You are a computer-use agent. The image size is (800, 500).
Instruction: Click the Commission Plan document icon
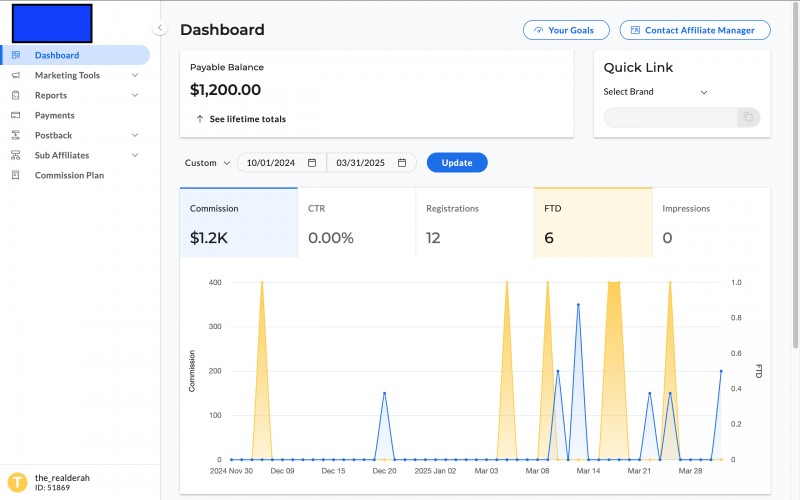tap(15, 175)
